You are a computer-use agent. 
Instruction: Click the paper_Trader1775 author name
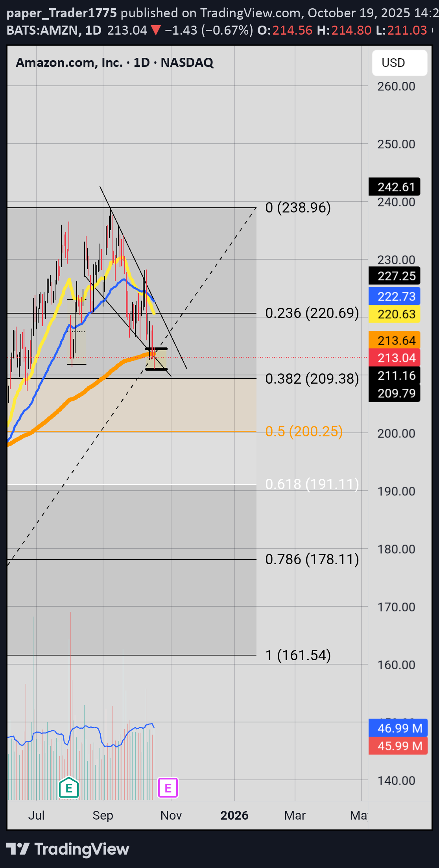point(62,13)
